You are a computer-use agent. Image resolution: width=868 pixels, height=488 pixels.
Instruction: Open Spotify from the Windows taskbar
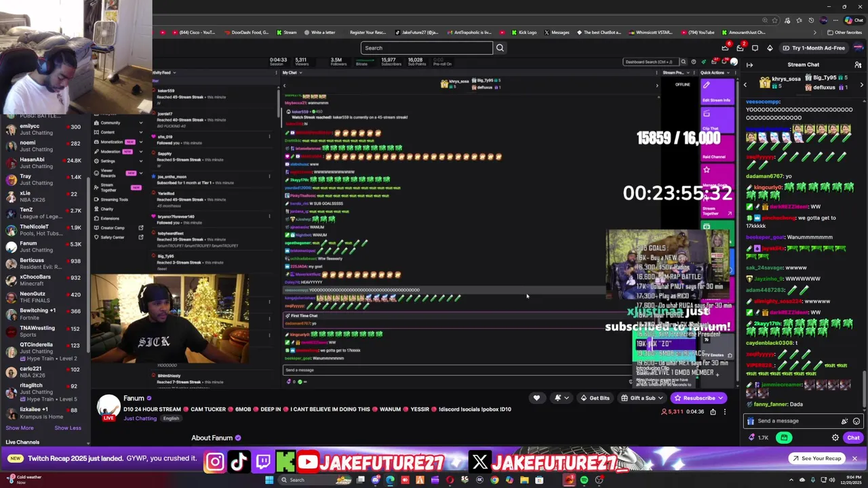coord(584,480)
